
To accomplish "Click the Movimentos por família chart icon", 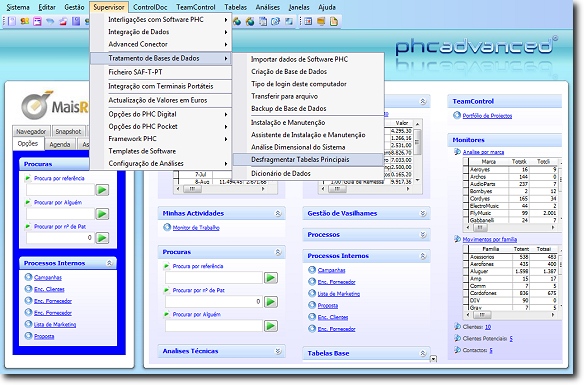I will pyautogui.click(x=457, y=239).
